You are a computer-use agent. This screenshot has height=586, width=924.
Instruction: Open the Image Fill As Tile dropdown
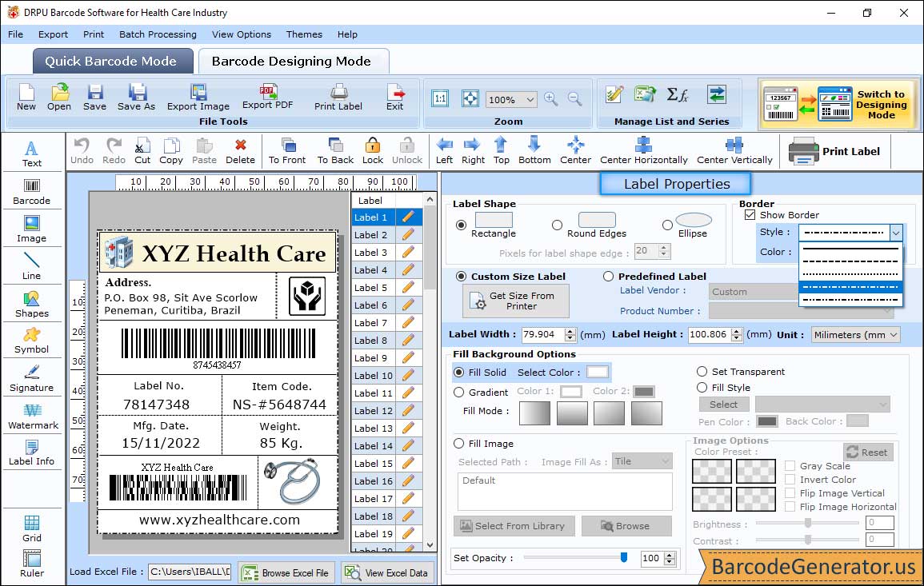pyautogui.click(x=642, y=461)
